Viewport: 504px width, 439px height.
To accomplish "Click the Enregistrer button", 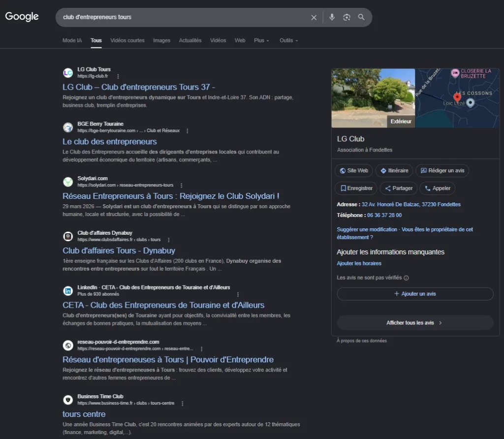I will click(356, 188).
